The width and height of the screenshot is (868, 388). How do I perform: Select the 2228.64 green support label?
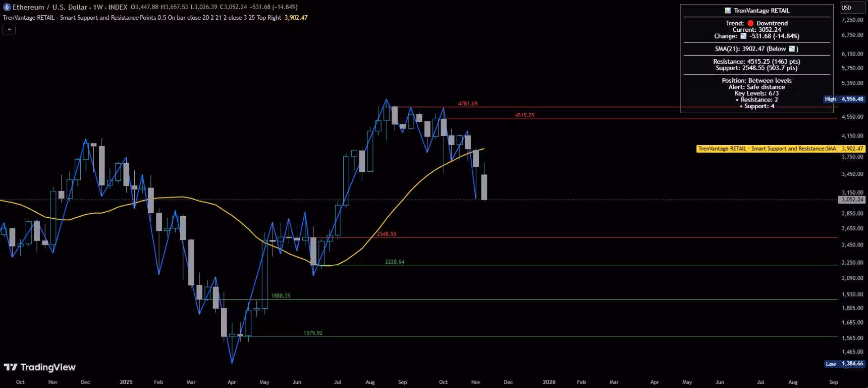395,262
